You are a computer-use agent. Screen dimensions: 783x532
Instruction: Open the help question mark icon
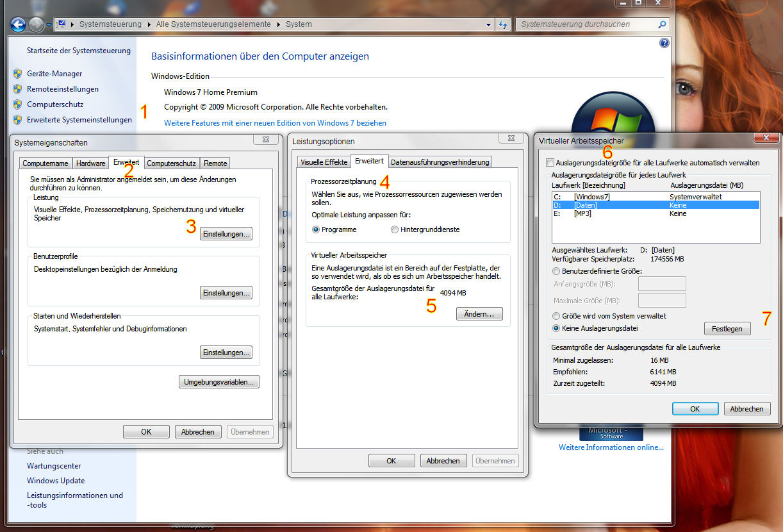pos(664,43)
